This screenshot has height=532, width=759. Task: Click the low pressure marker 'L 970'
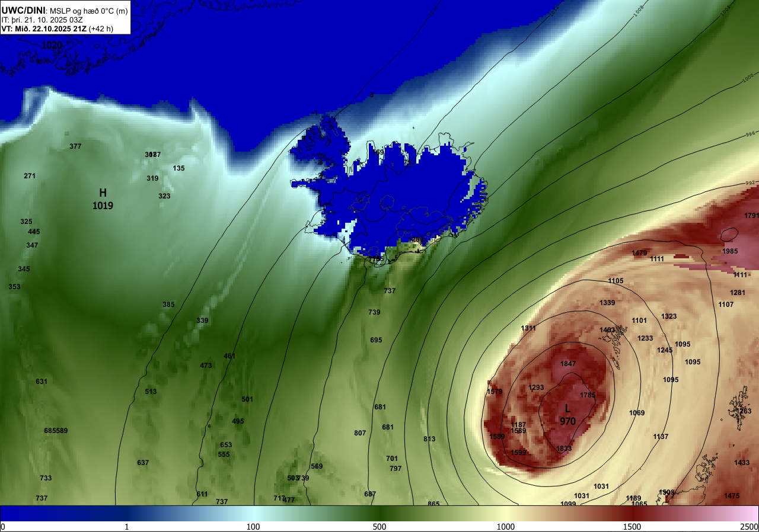pos(567,415)
